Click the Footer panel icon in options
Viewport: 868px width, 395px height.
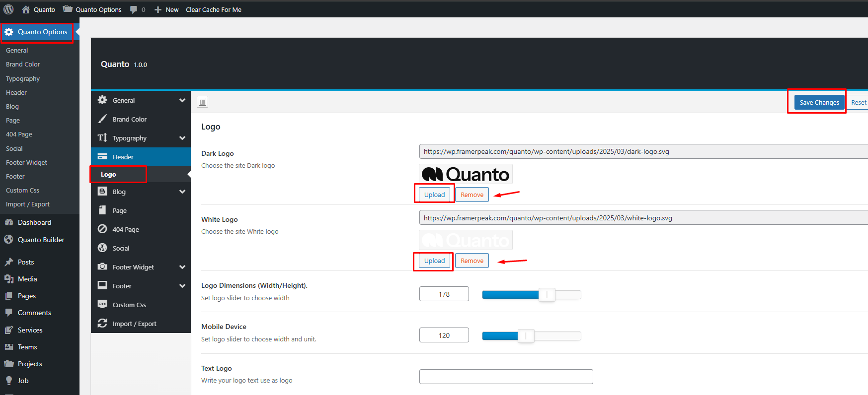coord(102,285)
